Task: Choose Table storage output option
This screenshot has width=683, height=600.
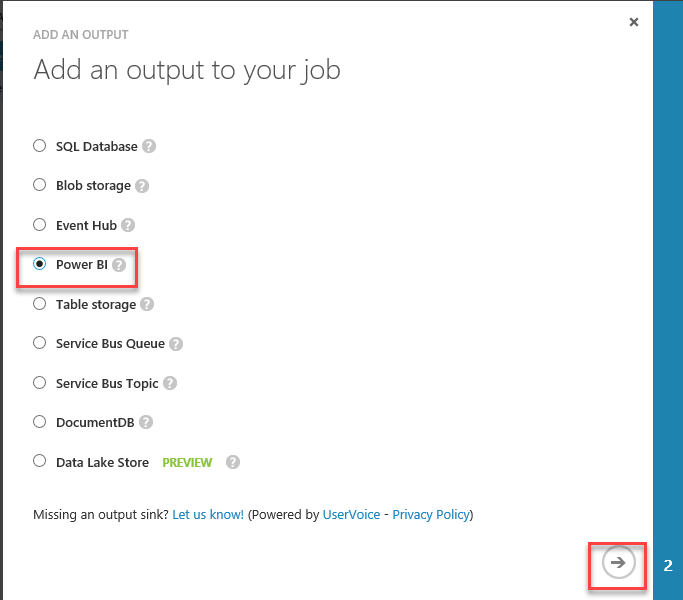Action: tap(40, 303)
